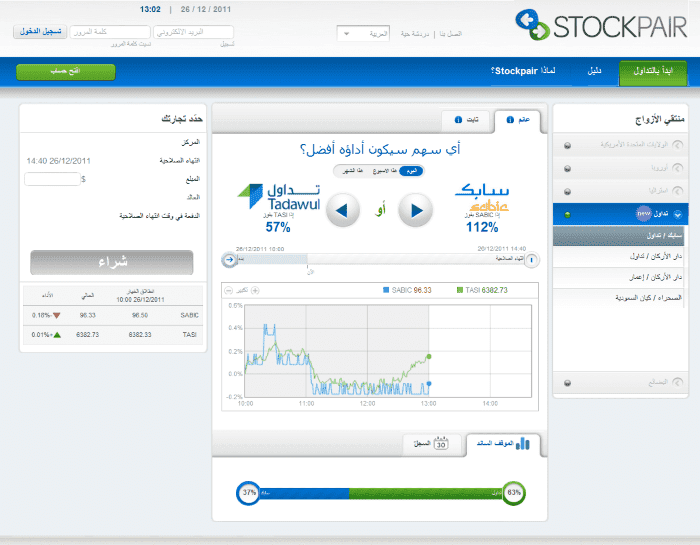
Task: Click the red down arrow for SABIC
Action: click(57, 315)
